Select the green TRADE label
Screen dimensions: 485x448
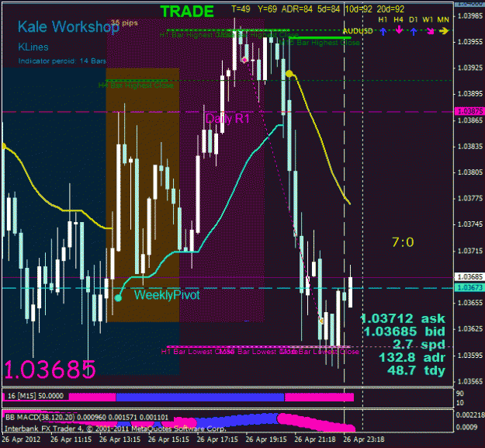tap(187, 12)
